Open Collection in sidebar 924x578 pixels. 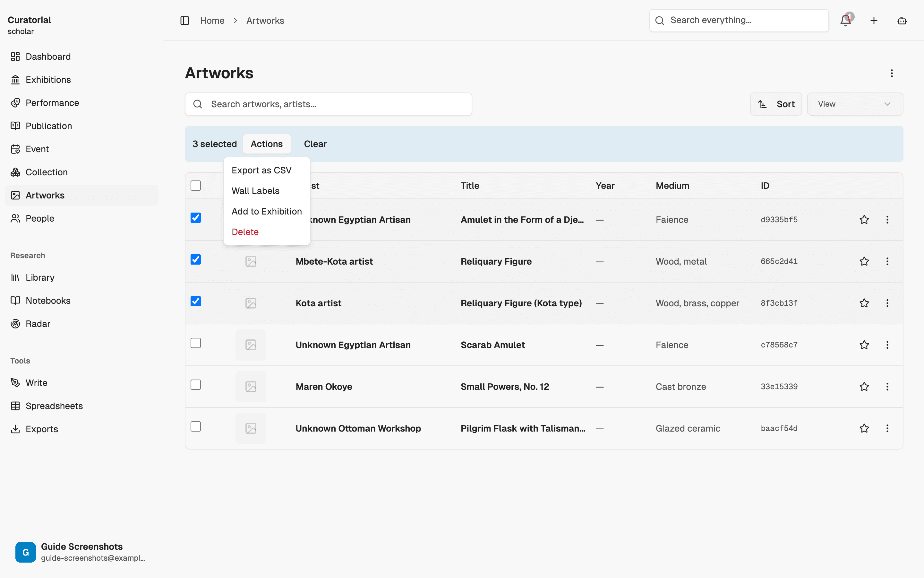tap(82, 172)
